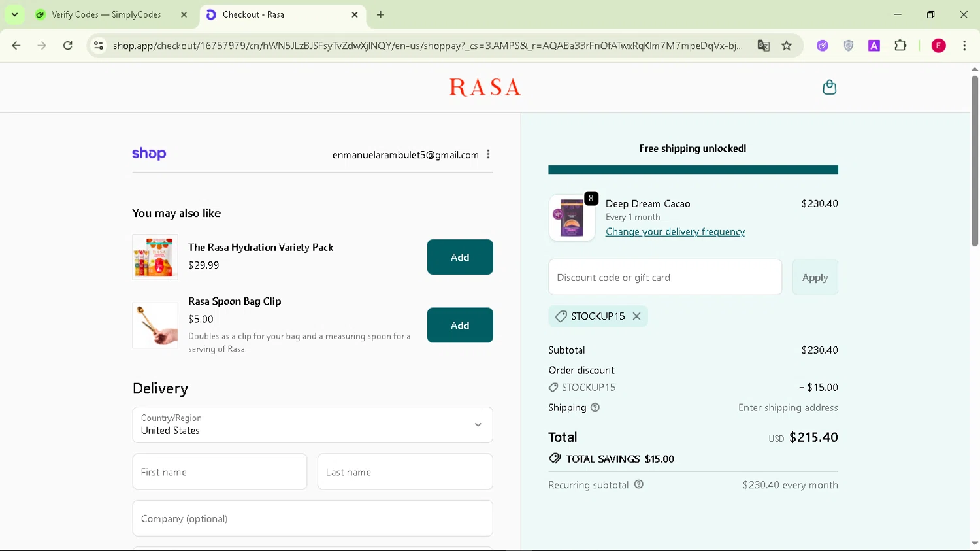Click the purple circular extension icon

click(823, 46)
